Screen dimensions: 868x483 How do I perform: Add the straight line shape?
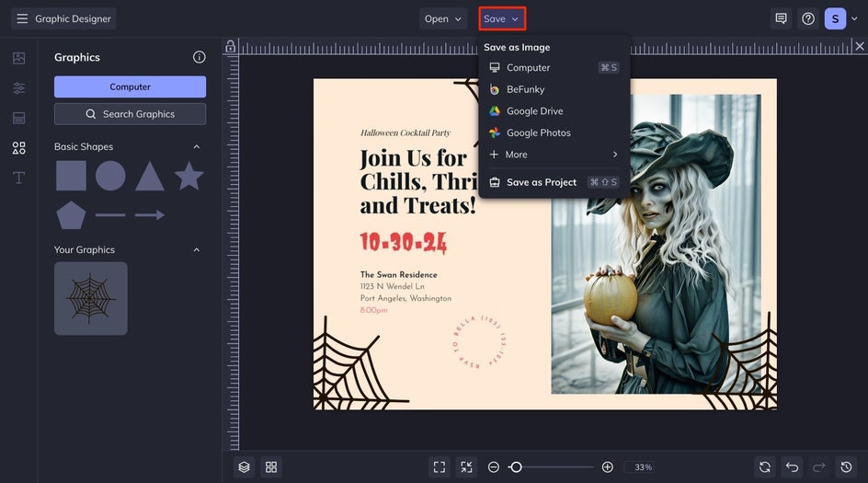pos(110,215)
